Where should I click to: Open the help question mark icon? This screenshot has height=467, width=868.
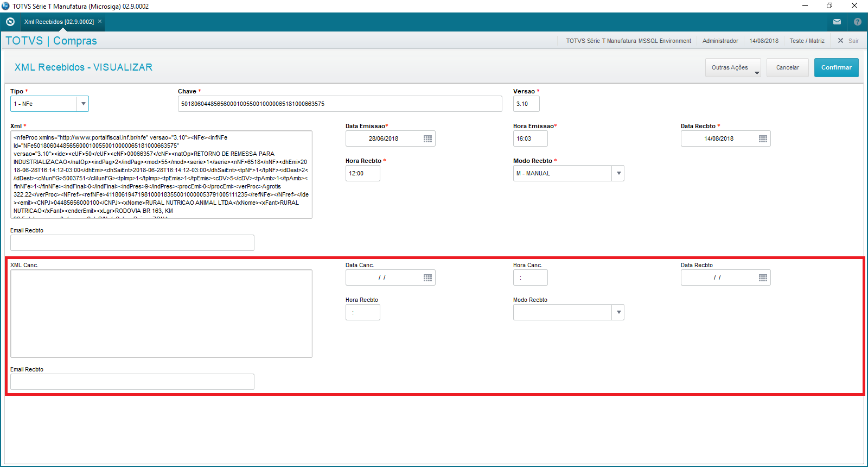[x=857, y=22]
